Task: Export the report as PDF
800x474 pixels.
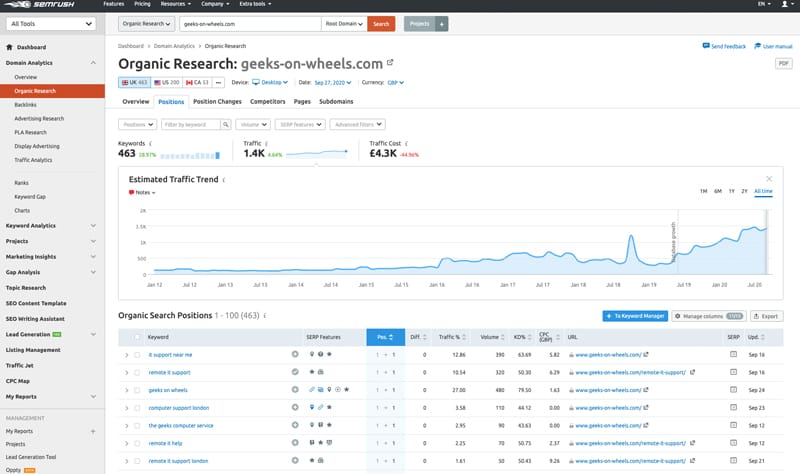Action: point(783,63)
